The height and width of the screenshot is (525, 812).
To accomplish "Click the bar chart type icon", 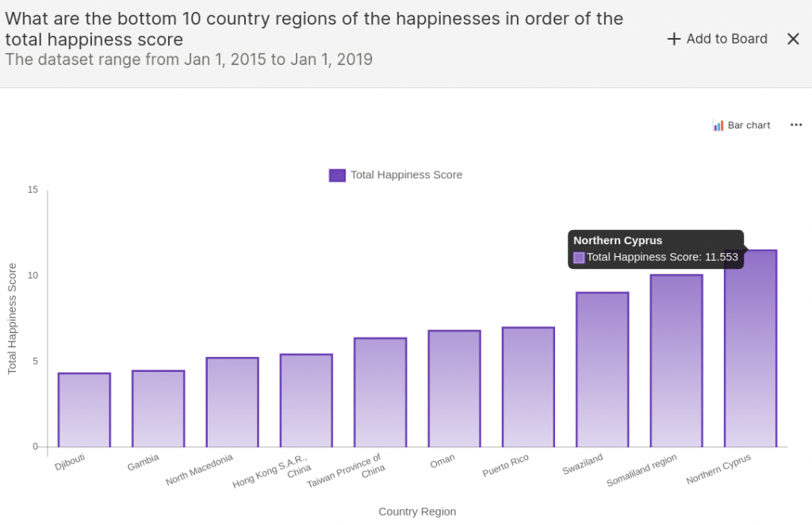I will click(x=718, y=125).
